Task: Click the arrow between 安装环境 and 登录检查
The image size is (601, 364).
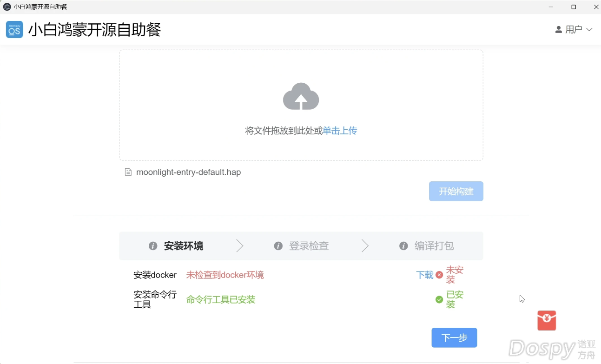Action: point(239,246)
